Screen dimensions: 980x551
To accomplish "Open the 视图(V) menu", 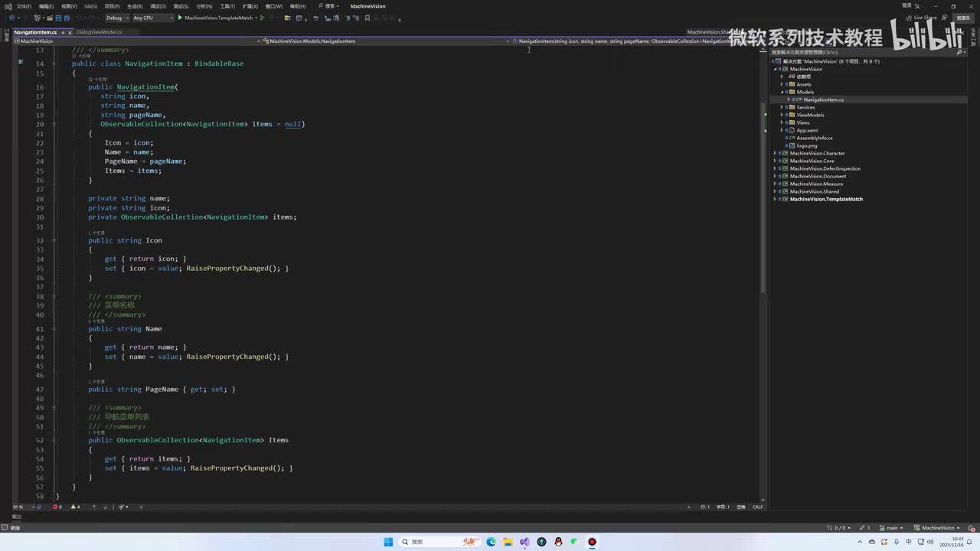I will pyautogui.click(x=69, y=6).
